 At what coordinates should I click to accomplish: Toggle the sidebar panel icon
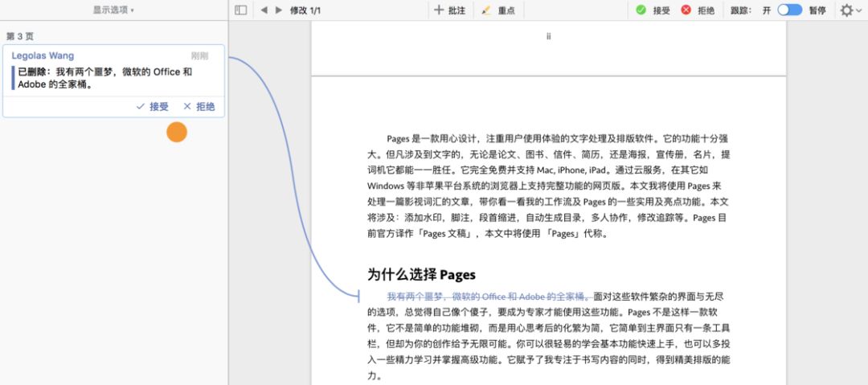coord(241,10)
